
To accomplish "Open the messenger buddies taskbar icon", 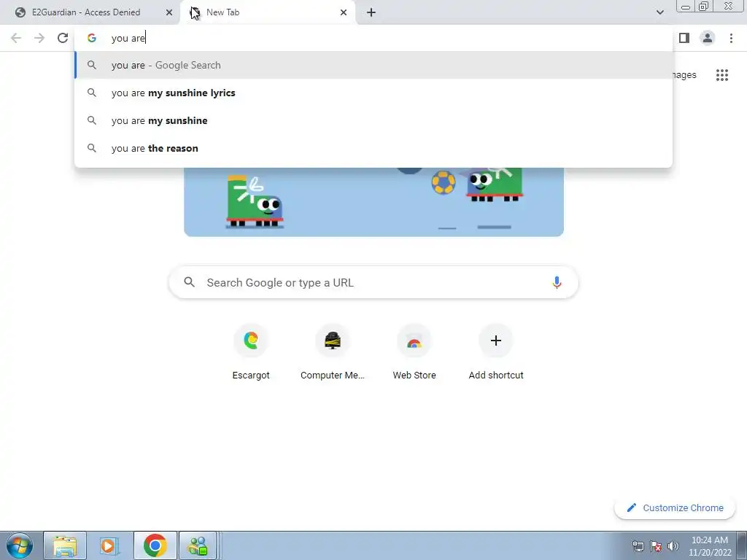I will [198, 545].
